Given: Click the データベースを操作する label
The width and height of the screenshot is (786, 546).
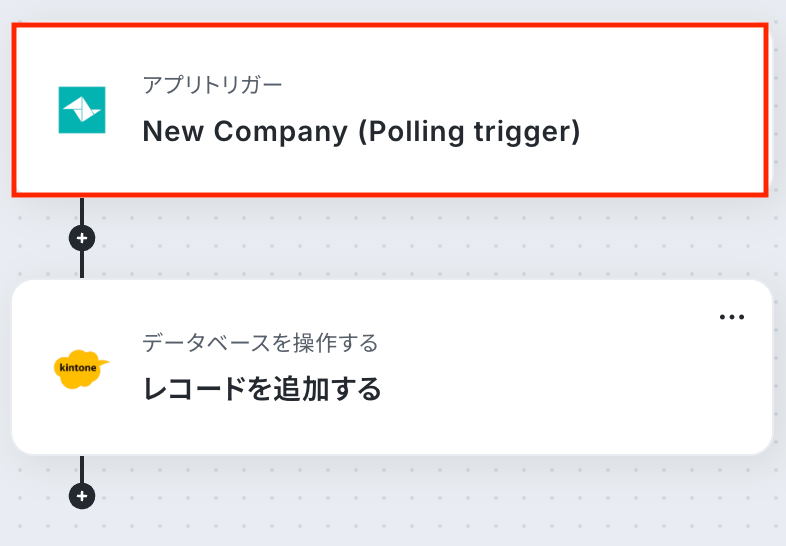Looking at the screenshot, I should pos(260,343).
